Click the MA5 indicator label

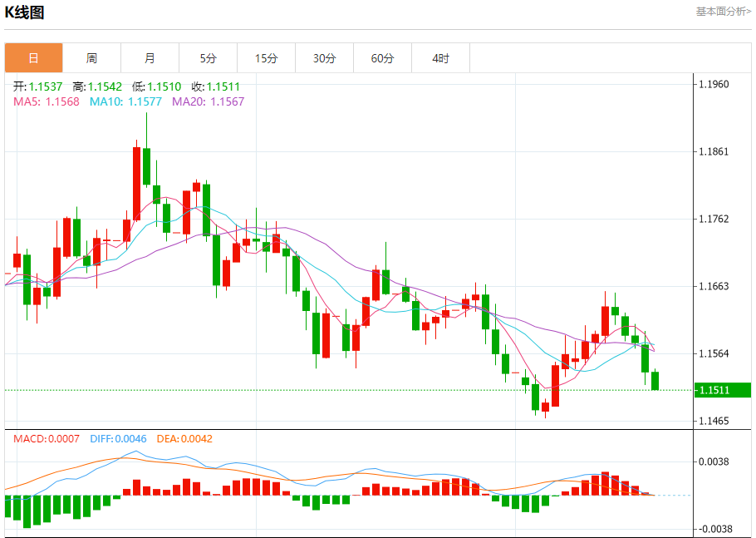(47, 101)
